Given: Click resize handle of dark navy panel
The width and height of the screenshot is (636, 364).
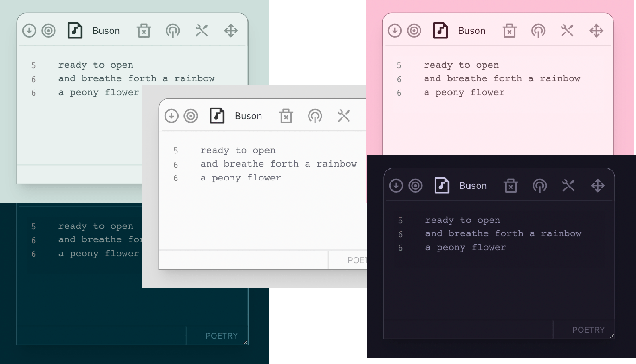Looking at the screenshot, I should 612,336.
